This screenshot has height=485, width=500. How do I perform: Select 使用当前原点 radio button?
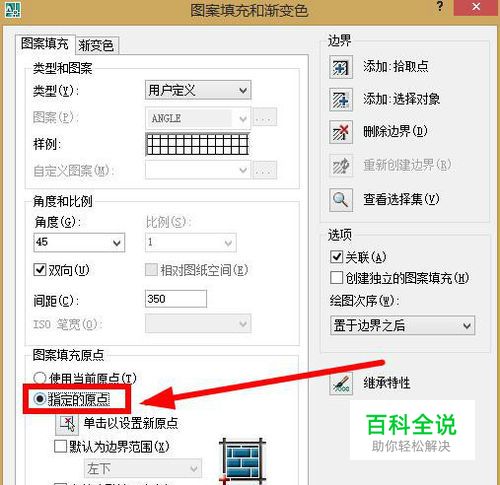coord(39,378)
